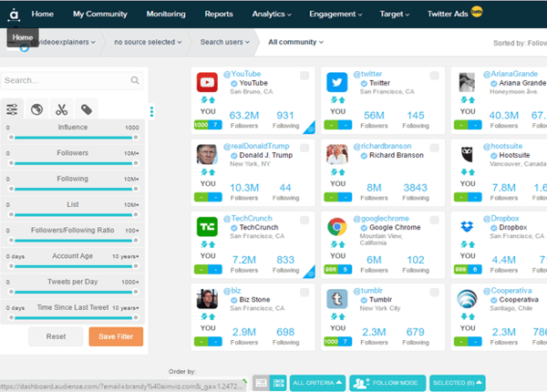The width and height of the screenshot is (547, 392).
Task: Open the @YouTube handle link
Action: (243, 74)
